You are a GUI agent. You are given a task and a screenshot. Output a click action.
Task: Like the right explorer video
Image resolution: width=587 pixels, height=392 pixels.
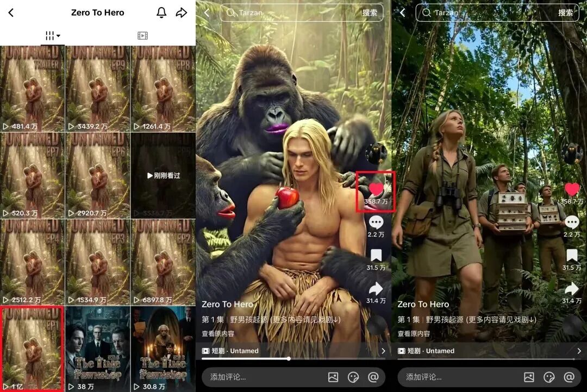pyautogui.click(x=572, y=189)
